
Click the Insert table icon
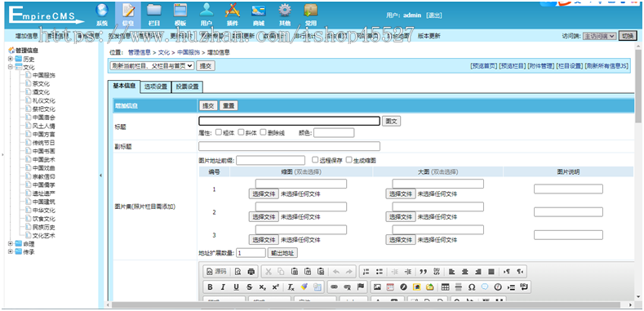coord(445,287)
